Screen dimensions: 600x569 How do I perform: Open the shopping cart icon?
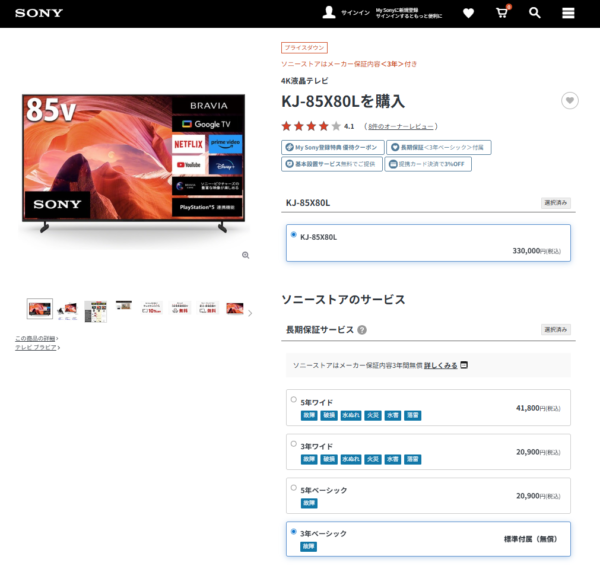[x=502, y=13]
